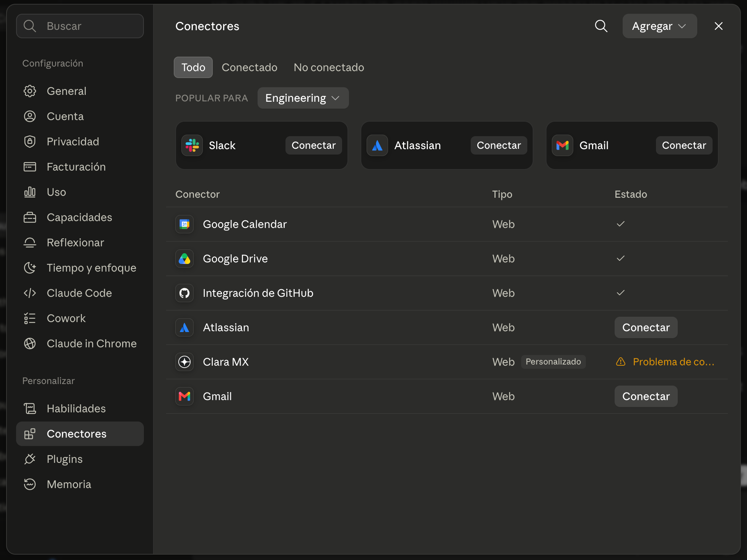Click Conectar on the Slack card

(313, 145)
